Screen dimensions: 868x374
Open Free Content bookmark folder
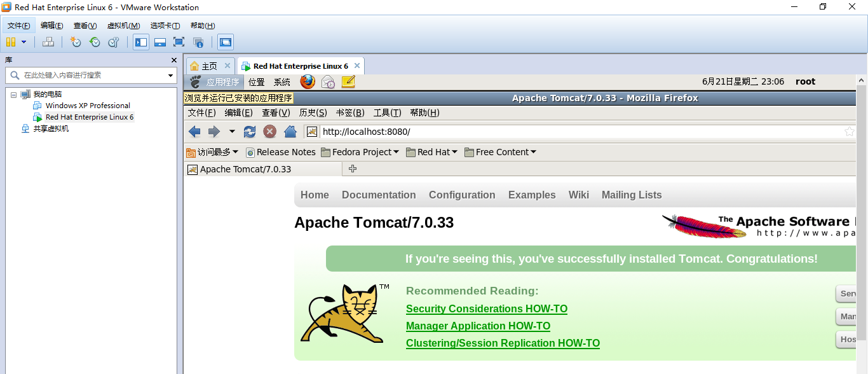tap(501, 152)
